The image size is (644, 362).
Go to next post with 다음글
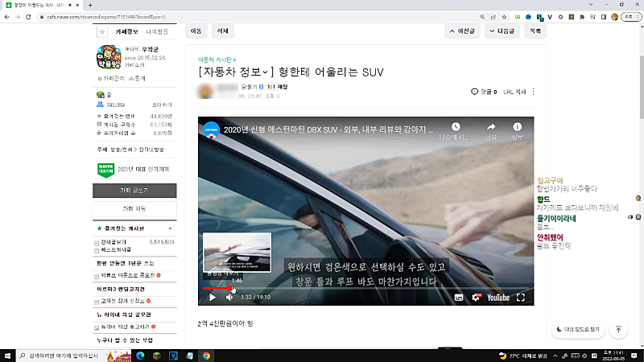click(503, 31)
